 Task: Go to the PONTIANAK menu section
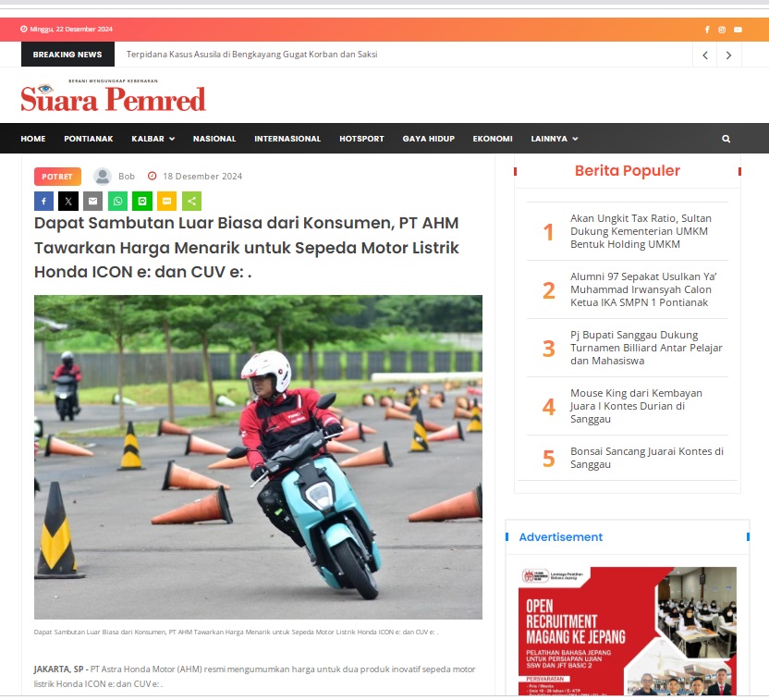pyautogui.click(x=88, y=139)
